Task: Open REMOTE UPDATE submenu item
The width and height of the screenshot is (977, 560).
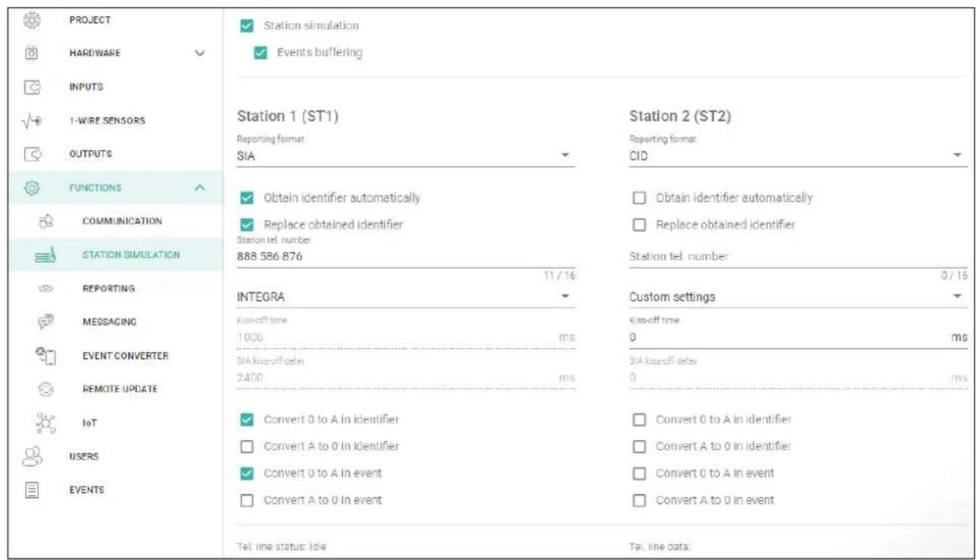Action: [x=119, y=389]
